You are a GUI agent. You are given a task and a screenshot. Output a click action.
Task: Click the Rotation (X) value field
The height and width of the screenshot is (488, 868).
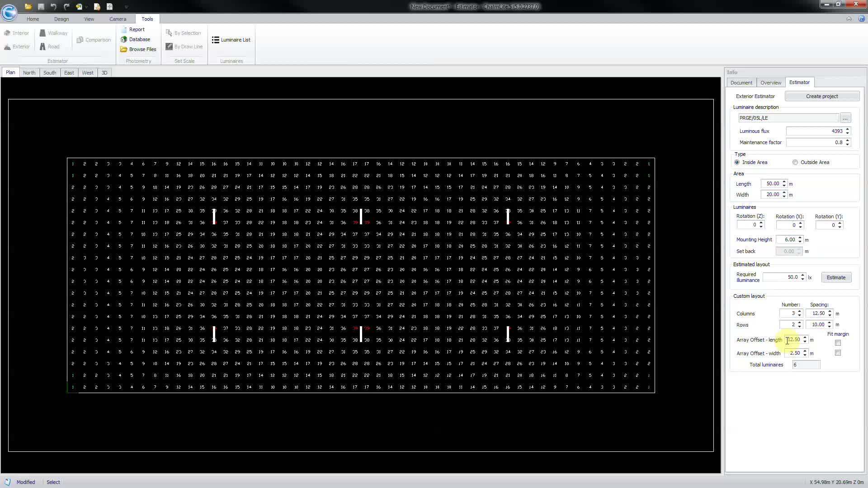click(x=787, y=225)
